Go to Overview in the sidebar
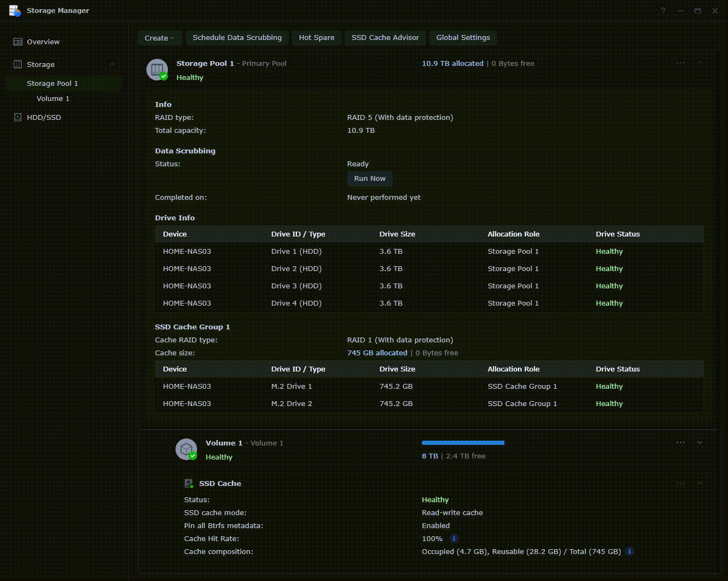The width and height of the screenshot is (728, 581). click(x=43, y=42)
